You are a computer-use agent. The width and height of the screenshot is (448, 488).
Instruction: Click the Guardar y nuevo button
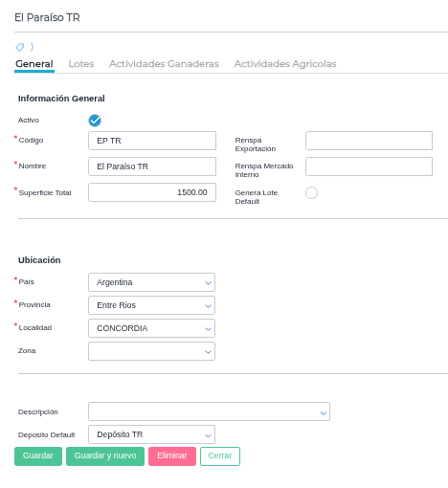pos(105,456)
